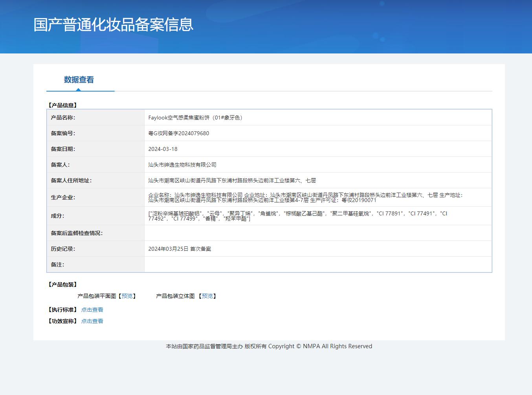Click 点击查看 next to 功效宣称
This screenshot has height=395, width=532.
pyautogui.click(x=92, y=321)
